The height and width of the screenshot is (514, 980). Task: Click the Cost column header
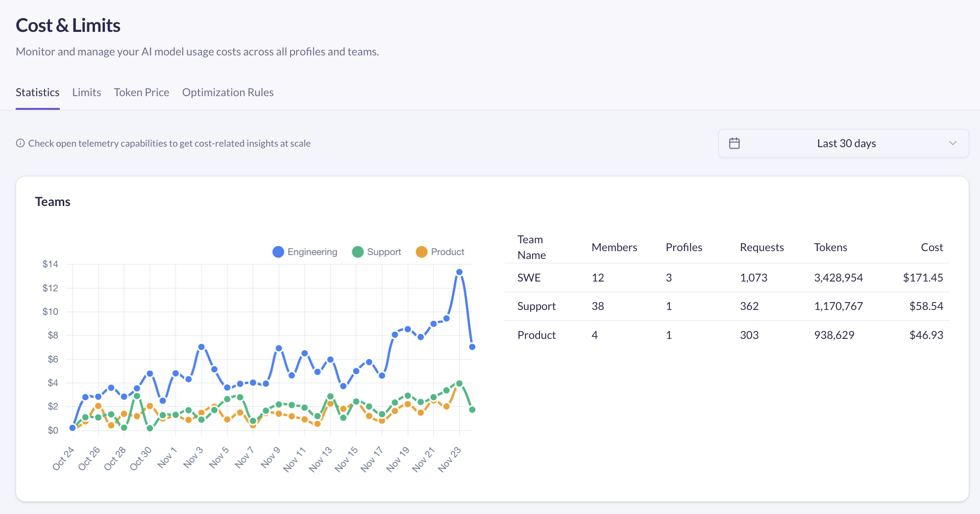click(x=931, y=247)
